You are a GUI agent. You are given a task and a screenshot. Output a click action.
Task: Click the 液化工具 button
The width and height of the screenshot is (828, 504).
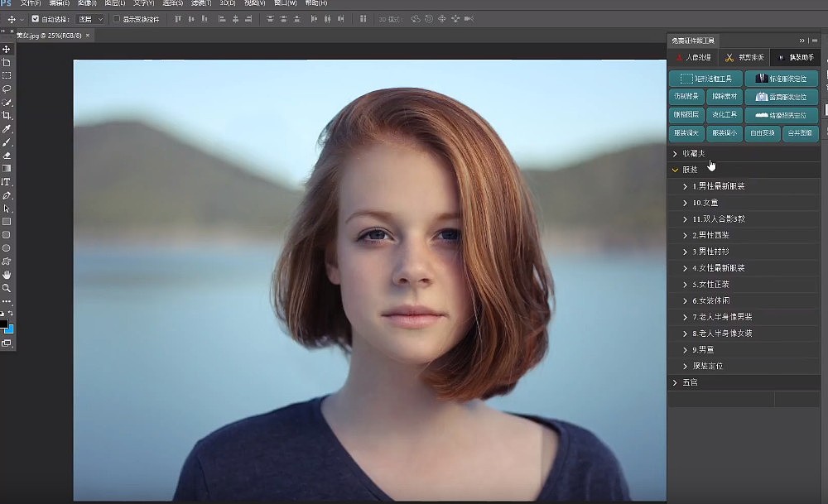click(x=724, y=114)
